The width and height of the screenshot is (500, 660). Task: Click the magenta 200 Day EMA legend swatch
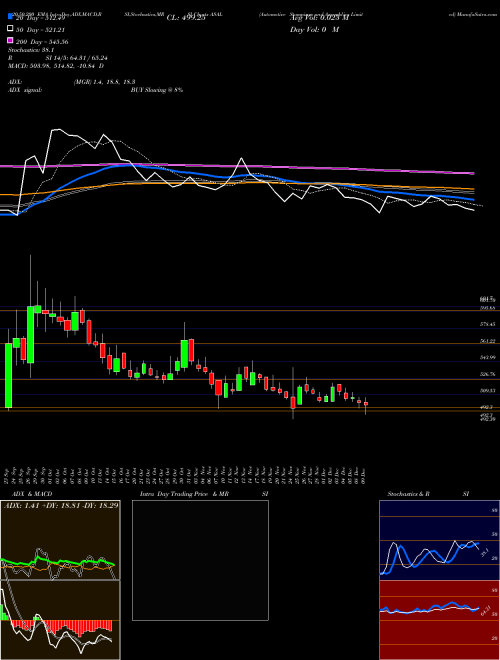pyautogui.click(x=11, y=41)
